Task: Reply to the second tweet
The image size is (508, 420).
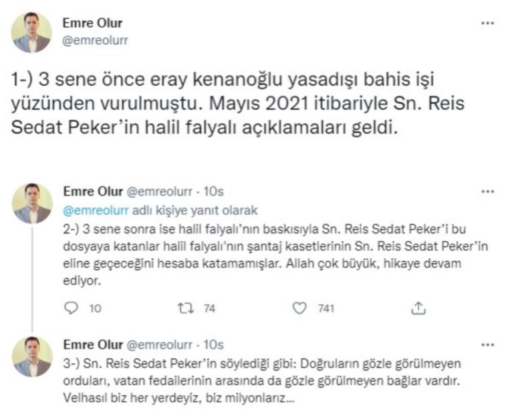Action: pos(72,308)
